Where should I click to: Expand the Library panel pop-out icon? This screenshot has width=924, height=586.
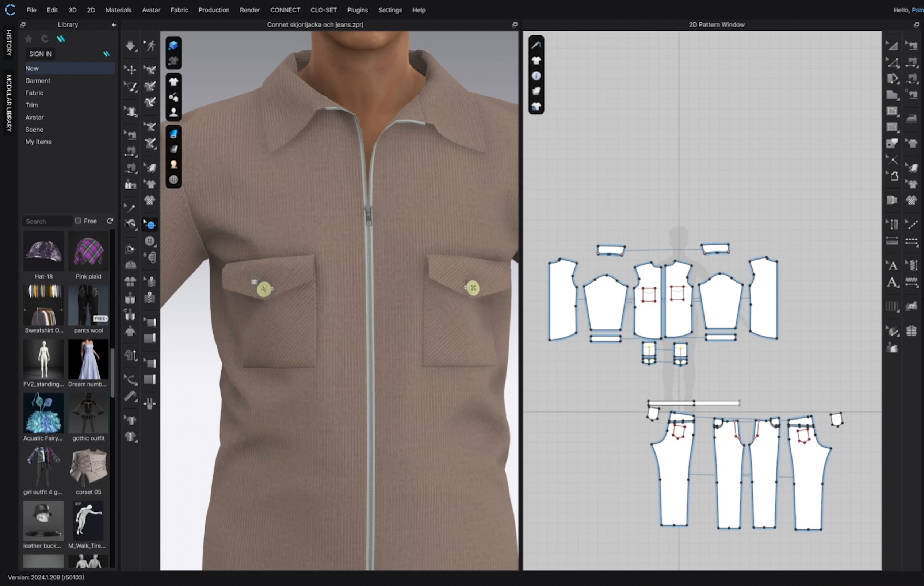(x=23, y=24)
